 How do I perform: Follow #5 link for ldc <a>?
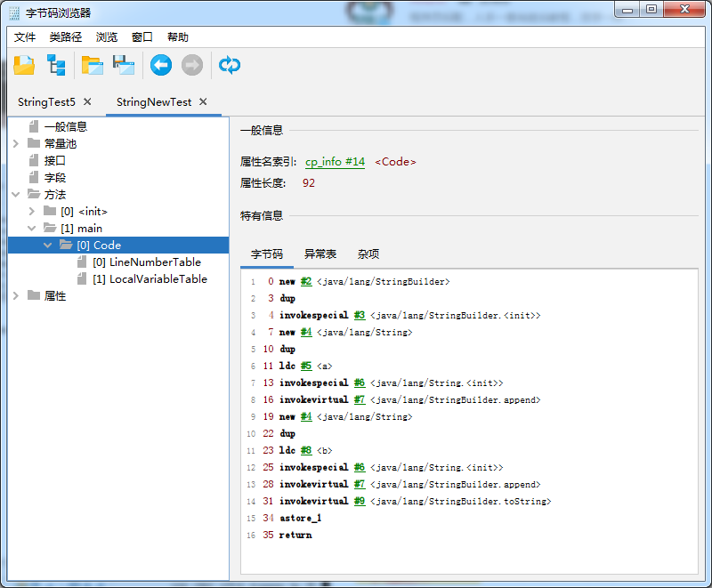(306, 366)
